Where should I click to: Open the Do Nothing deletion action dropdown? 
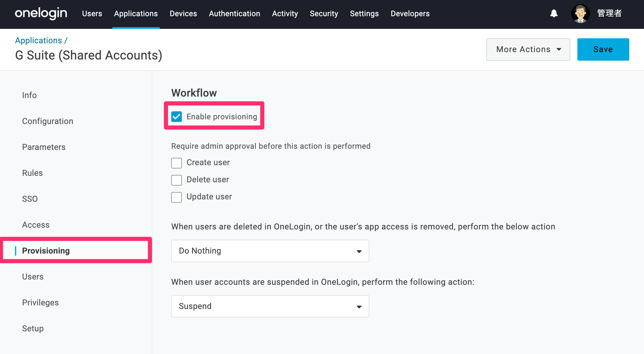[x=270, y=251]
